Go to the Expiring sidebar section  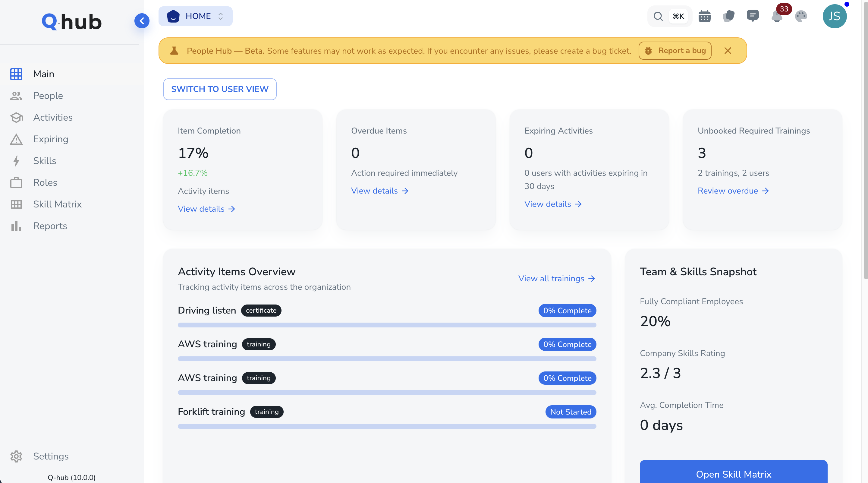(51, 139)
